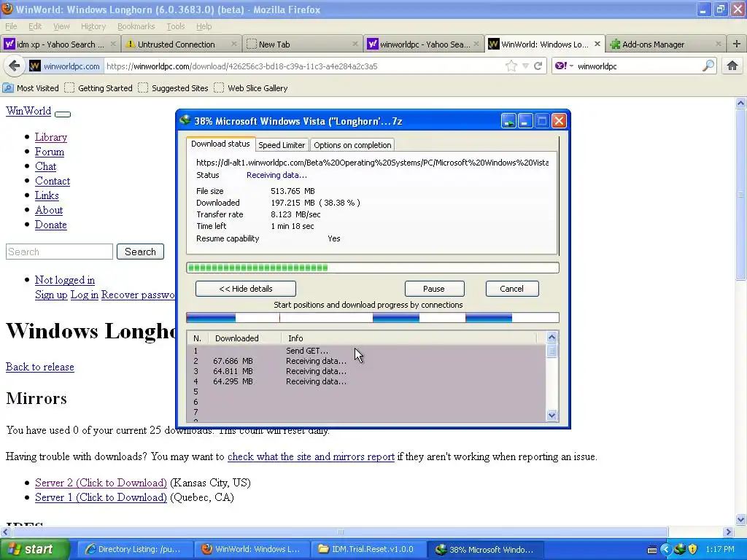Open the File menu in Firefox
747x560 pixels.
pyautogui.click(x=11, y=26)
